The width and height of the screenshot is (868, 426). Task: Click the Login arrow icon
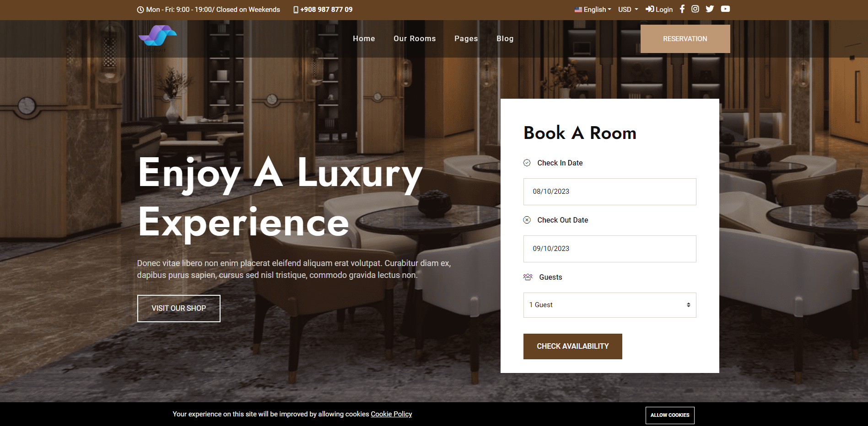pos(650,9)
